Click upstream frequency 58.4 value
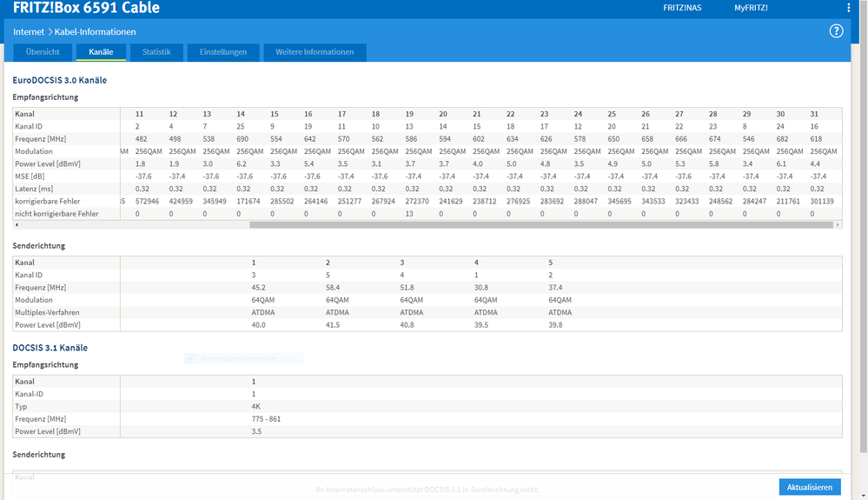 pyautogui.click(x=333, y=287)
